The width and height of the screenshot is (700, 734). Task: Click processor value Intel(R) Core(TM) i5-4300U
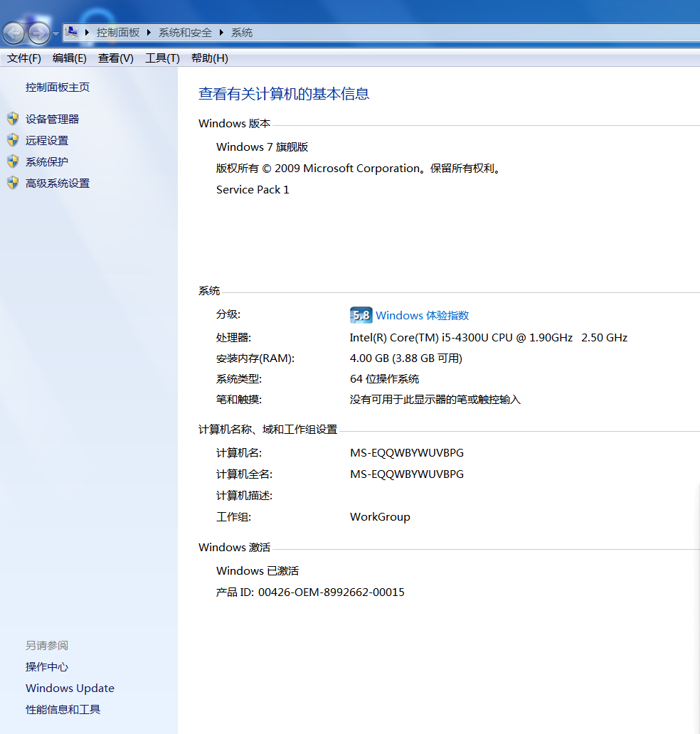(x=488, y=338)
